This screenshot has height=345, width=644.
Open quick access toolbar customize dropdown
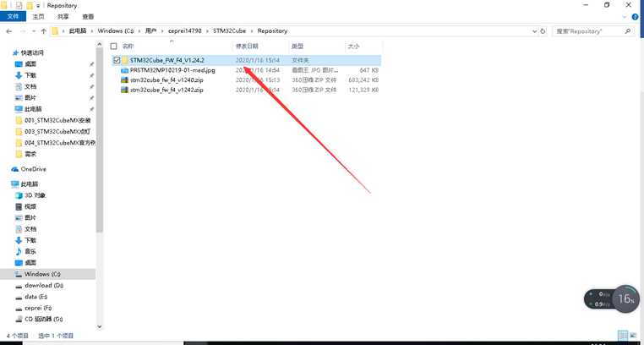[38, 6]
